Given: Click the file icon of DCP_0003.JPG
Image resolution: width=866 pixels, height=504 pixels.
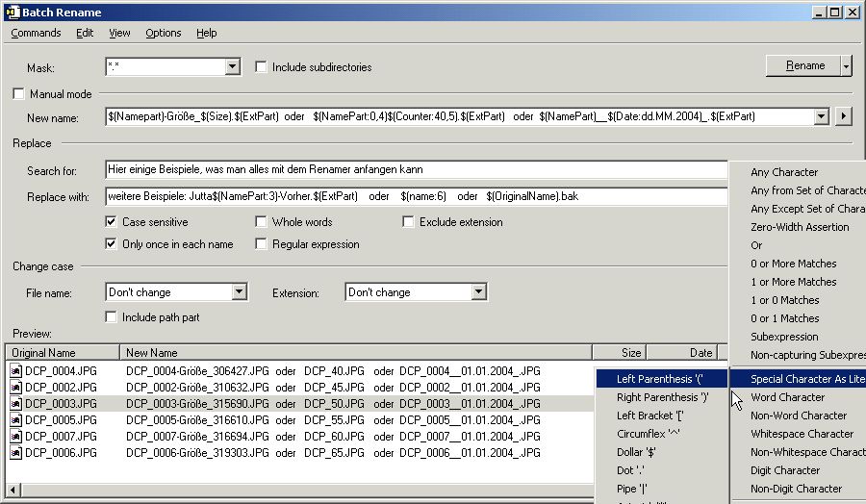Looking at the screenshot, I should [16, 404].
